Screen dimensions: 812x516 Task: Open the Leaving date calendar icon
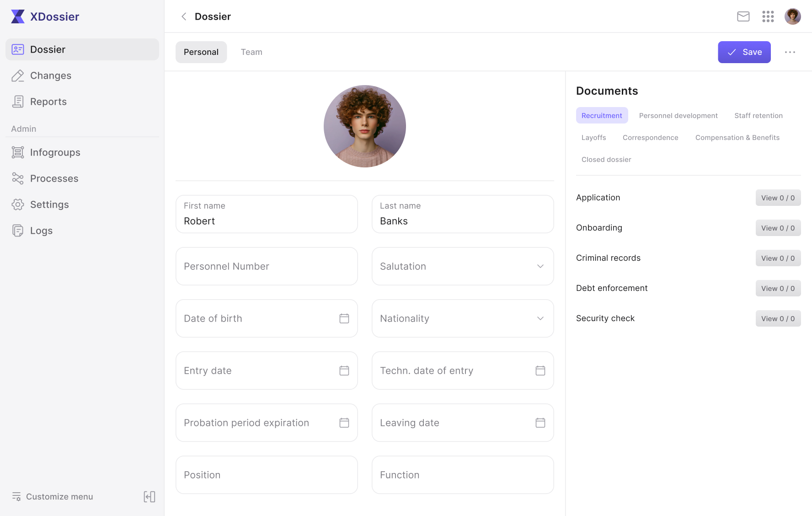pyautogui.click(x=540, y=423)
